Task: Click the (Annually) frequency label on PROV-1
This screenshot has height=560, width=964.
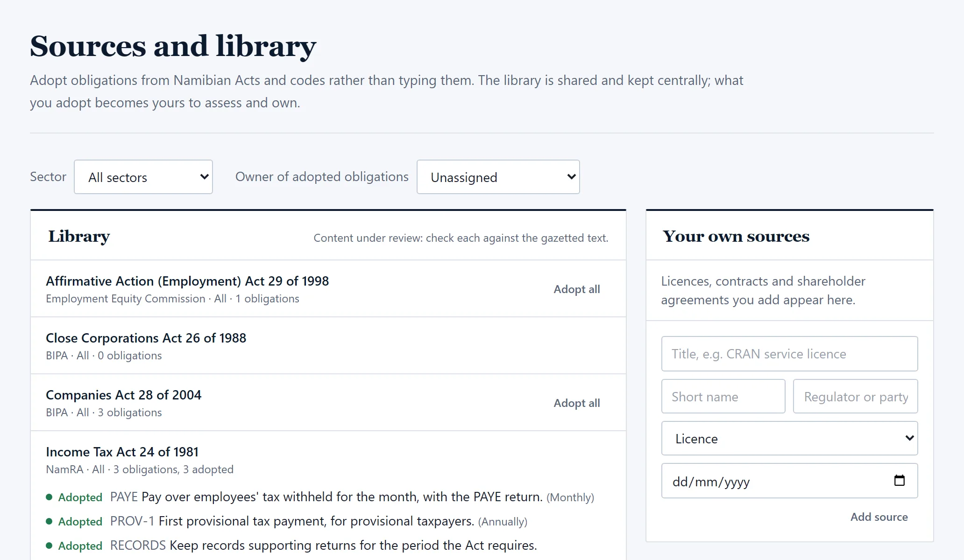Action: click(503, 522)
